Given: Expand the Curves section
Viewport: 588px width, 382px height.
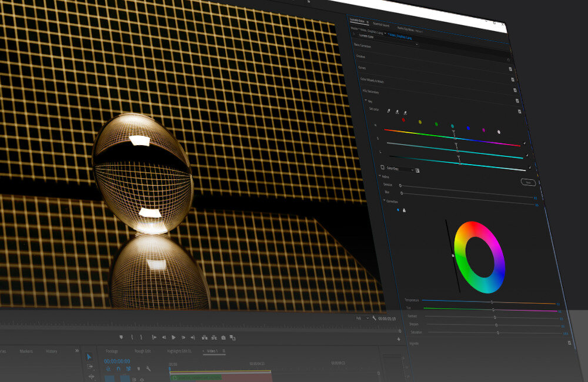Looking at the screenshot, I should pos(362,68).
